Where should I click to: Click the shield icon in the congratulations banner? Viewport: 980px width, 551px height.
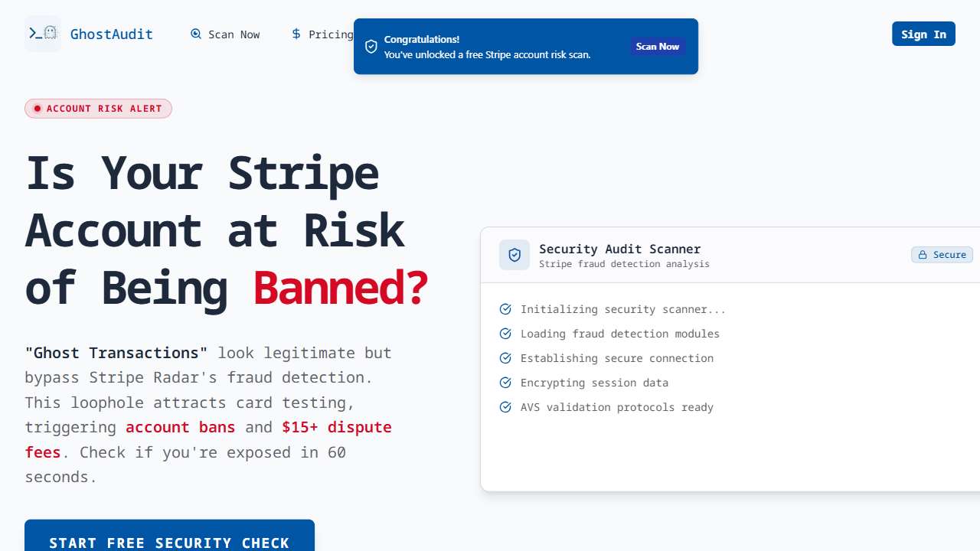pyautogui.click(x=371, y=47)
